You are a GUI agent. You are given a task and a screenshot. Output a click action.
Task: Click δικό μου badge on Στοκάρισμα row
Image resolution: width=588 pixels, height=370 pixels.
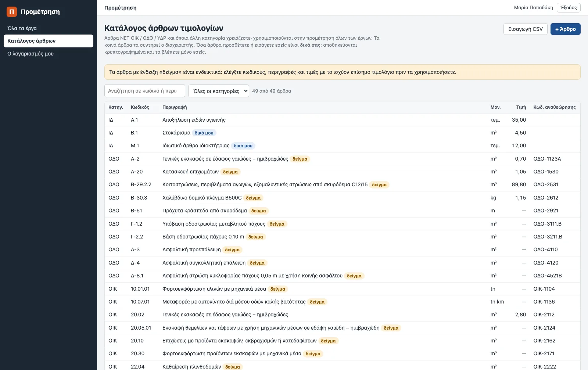(x=204, y=133)
